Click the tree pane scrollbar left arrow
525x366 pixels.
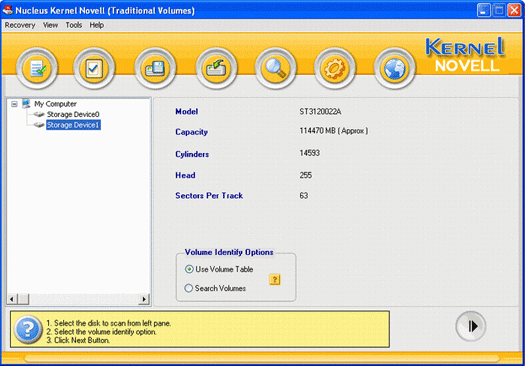click(x=12, y=299)
